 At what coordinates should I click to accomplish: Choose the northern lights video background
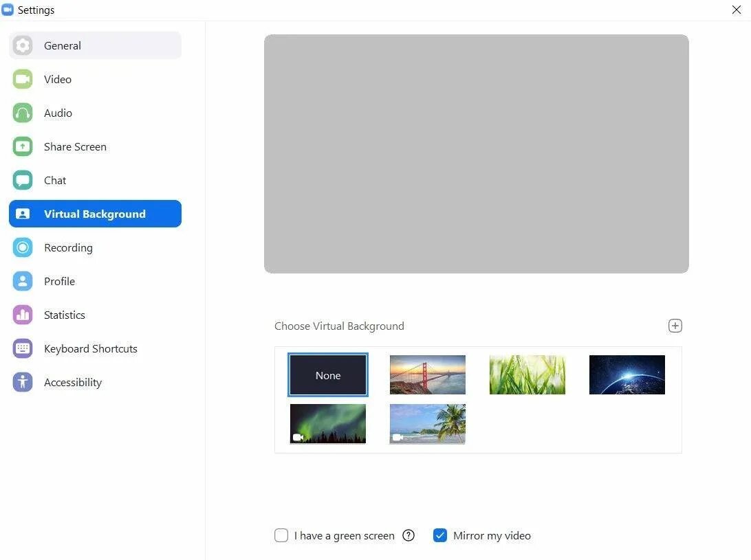[x=328, y=423]
